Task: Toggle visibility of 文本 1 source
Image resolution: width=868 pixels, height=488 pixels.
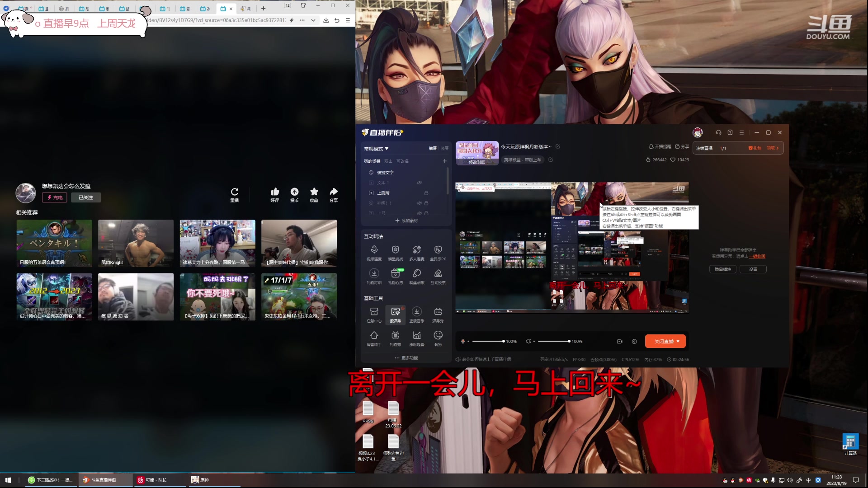Action: 419,183
